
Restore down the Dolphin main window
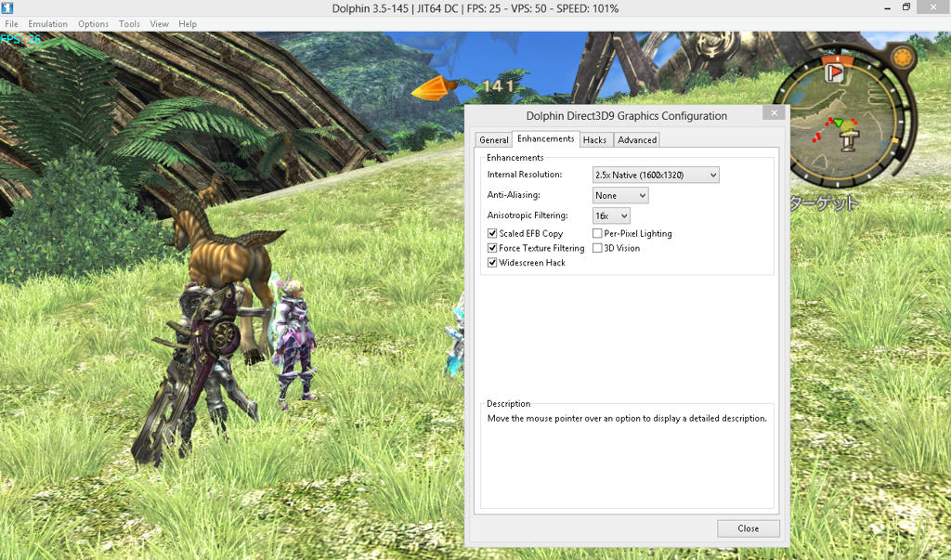pyautogui.click(x=906, y=7)
